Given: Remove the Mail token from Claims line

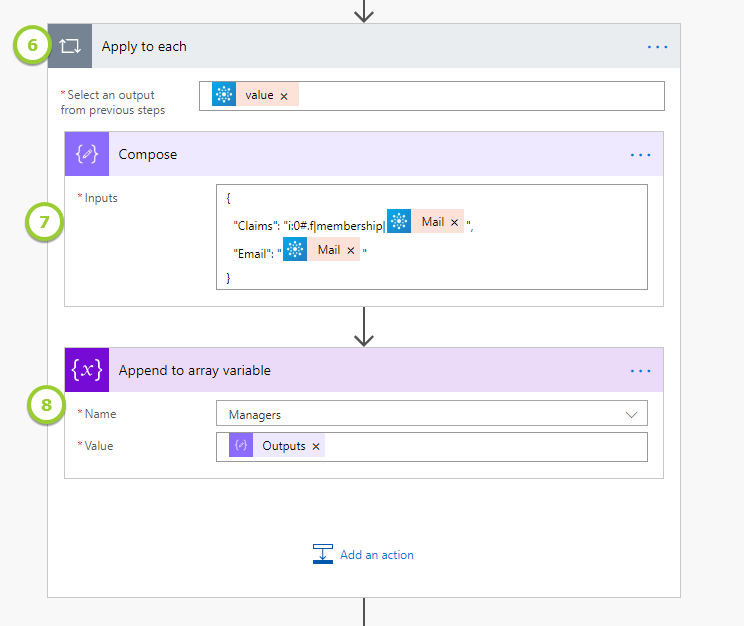Looking at the screenshot, I should tap(455, 223).
